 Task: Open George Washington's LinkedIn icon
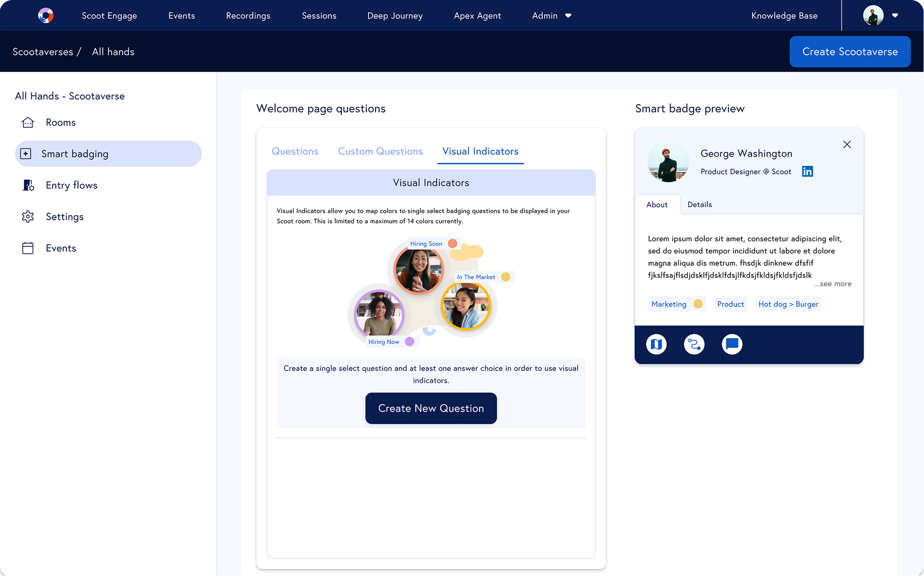coord(807,171)
